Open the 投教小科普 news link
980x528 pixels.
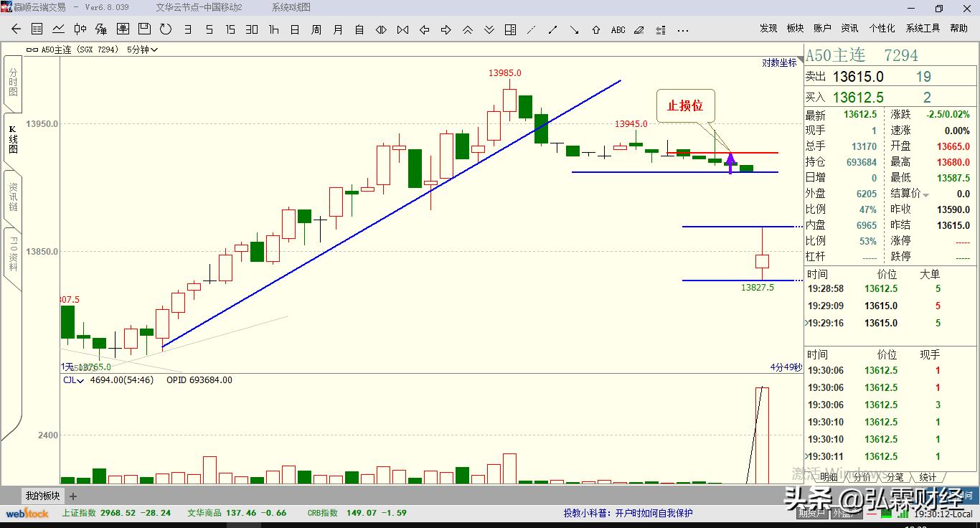click(628, 513)
